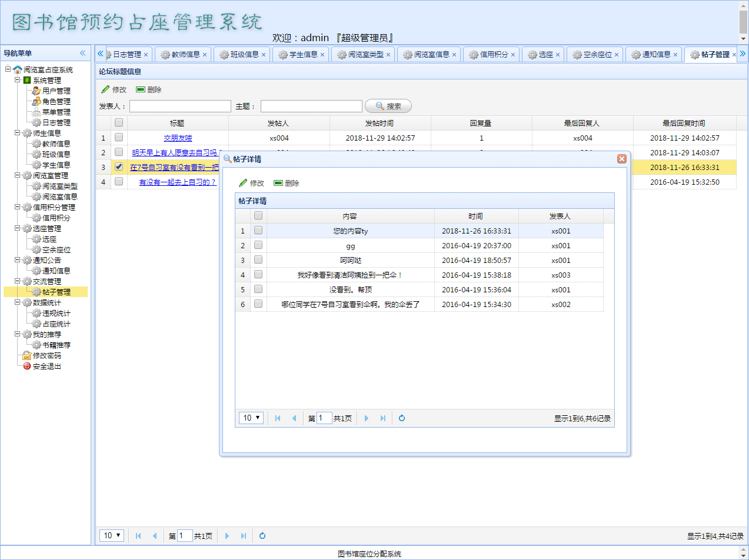Close the 学生信息 tab
Image resolution: width=749 pixels, height=560 pixels.
(322, 55)
